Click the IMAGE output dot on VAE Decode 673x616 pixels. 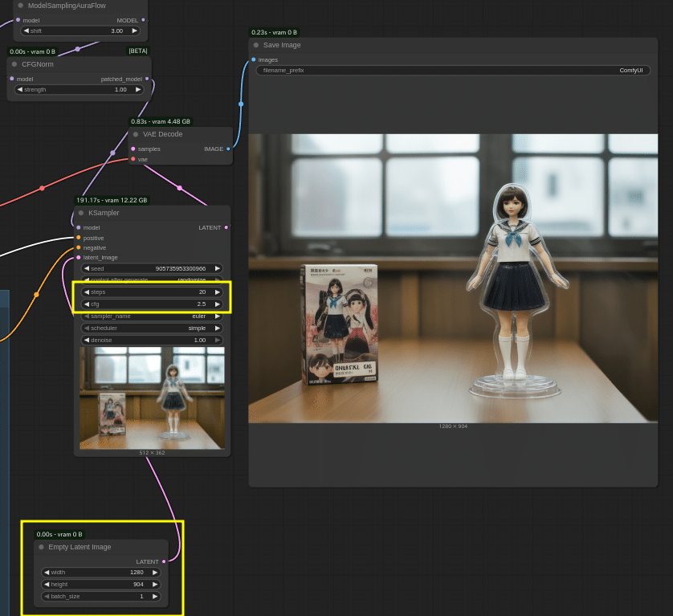[x=228, y=149]
